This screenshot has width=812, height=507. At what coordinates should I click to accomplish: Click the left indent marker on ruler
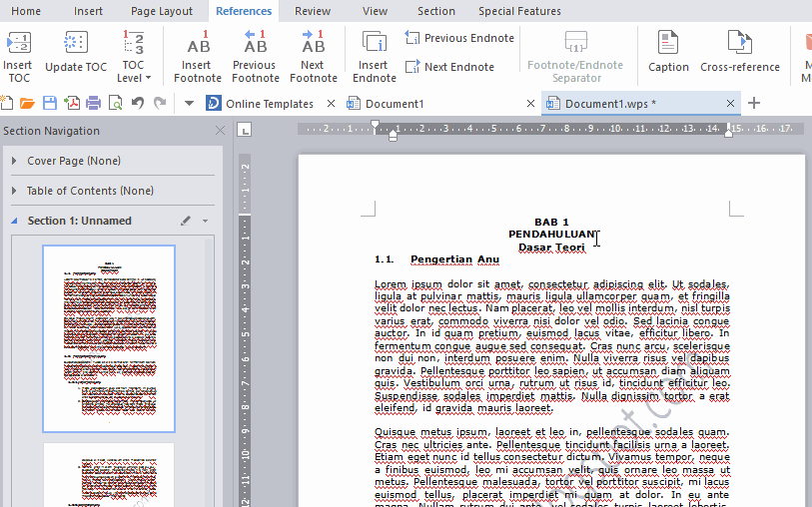pos(394,136)
